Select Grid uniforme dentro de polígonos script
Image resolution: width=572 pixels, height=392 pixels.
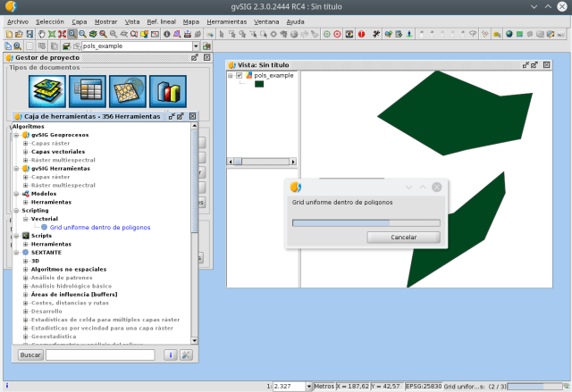pos(99,227)
